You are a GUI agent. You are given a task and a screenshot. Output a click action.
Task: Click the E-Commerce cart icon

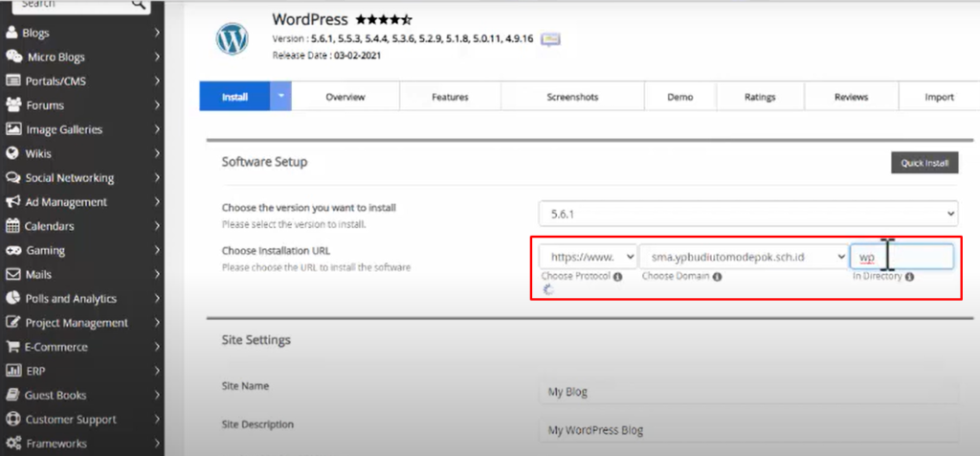[x=11, y=347]
